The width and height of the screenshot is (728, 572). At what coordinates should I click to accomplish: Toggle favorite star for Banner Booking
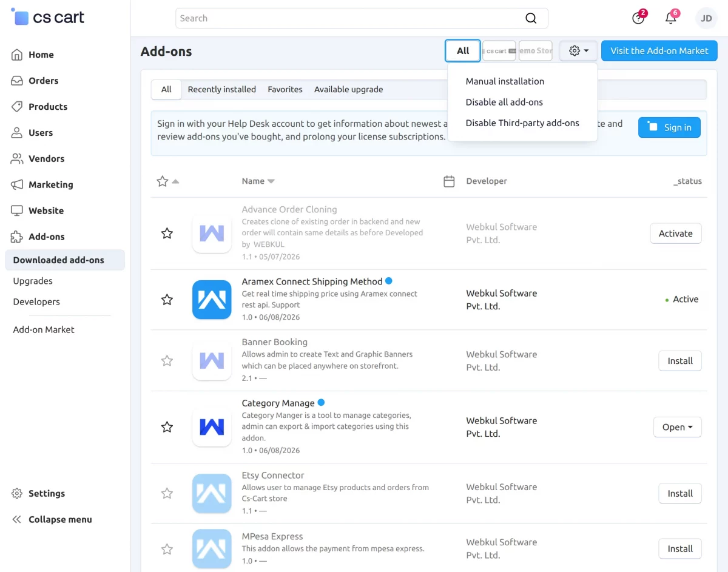167,361
